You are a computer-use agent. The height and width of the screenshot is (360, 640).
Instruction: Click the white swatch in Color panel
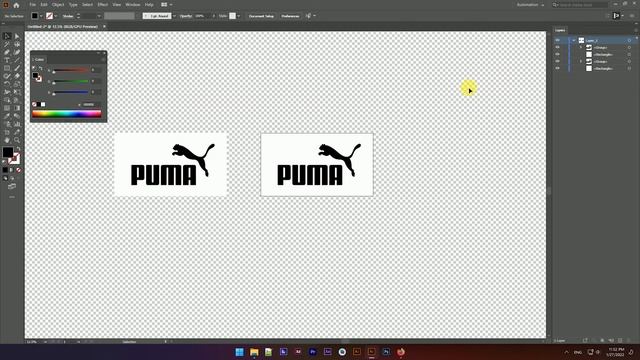click(x=43, y=104)
